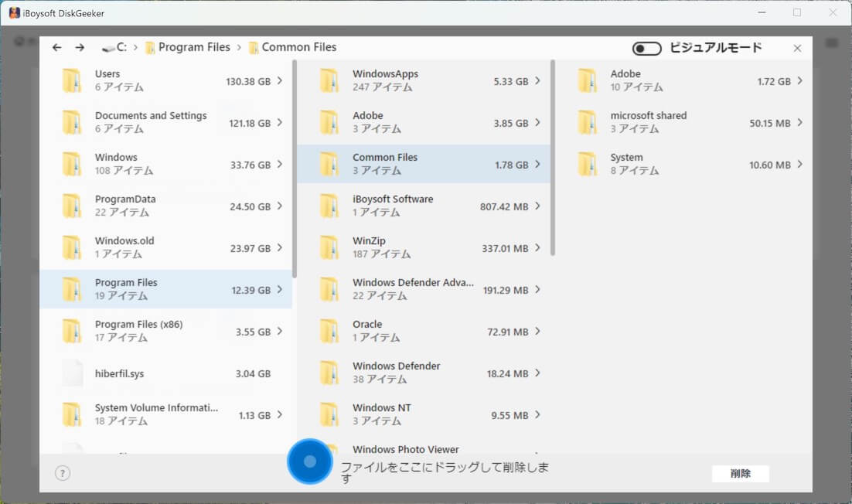
Task: Click the Windows Defender Adva... folder icon
Action: 330,289
